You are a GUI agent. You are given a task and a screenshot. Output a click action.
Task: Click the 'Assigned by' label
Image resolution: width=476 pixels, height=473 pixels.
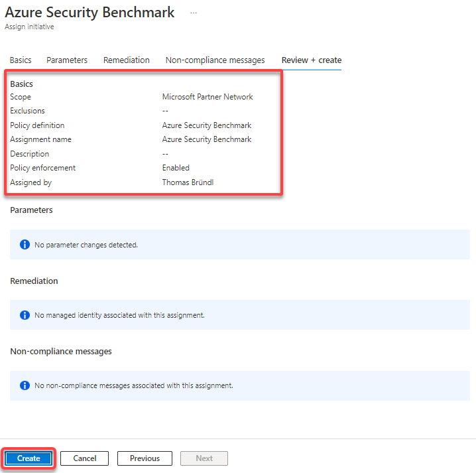pos(30,182)
